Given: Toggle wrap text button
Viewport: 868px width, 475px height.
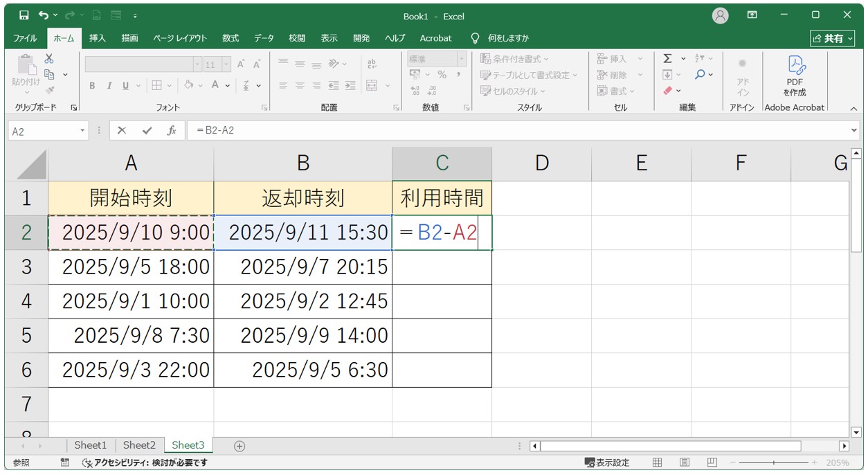Looking at the screenshot, I should tap(372, 64).
